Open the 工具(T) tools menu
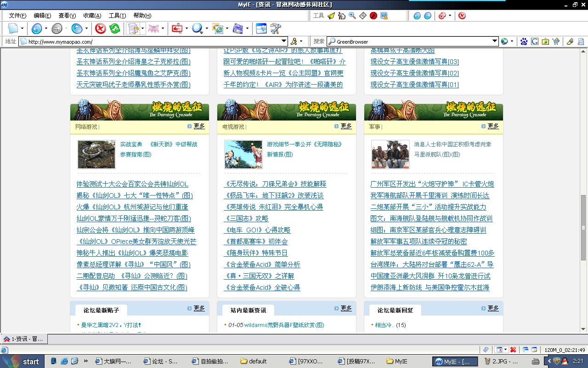588x368 pixels. tap(117, 16)
